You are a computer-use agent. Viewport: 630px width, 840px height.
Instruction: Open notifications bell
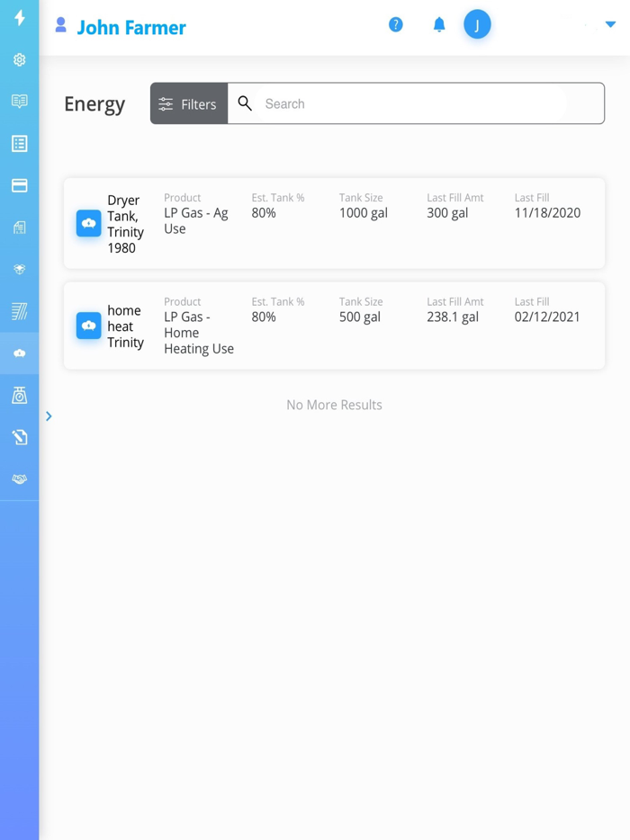439,24
